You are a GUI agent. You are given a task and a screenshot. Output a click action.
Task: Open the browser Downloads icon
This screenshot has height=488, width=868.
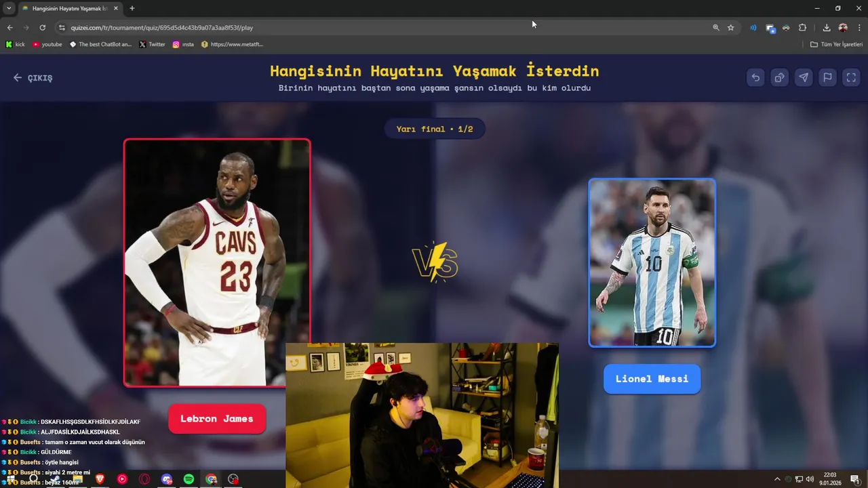(x=826, y=28)
